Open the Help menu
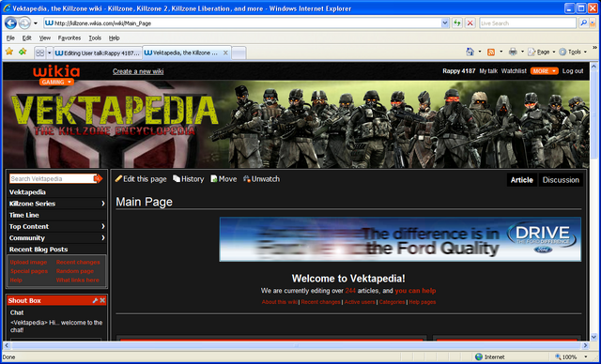This screenshot has height=364, width=601. (x=114, y=38)
